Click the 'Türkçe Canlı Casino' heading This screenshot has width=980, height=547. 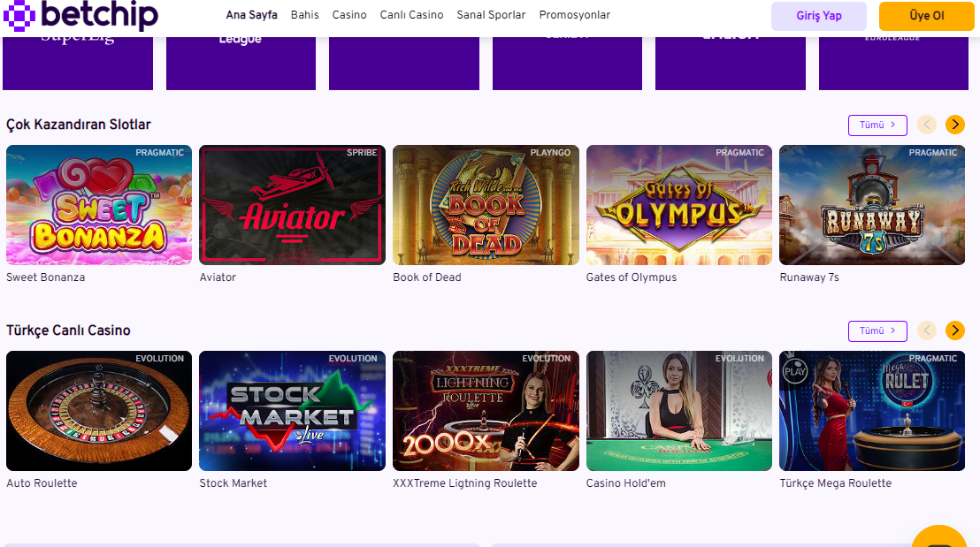click(x=68, y=331)
